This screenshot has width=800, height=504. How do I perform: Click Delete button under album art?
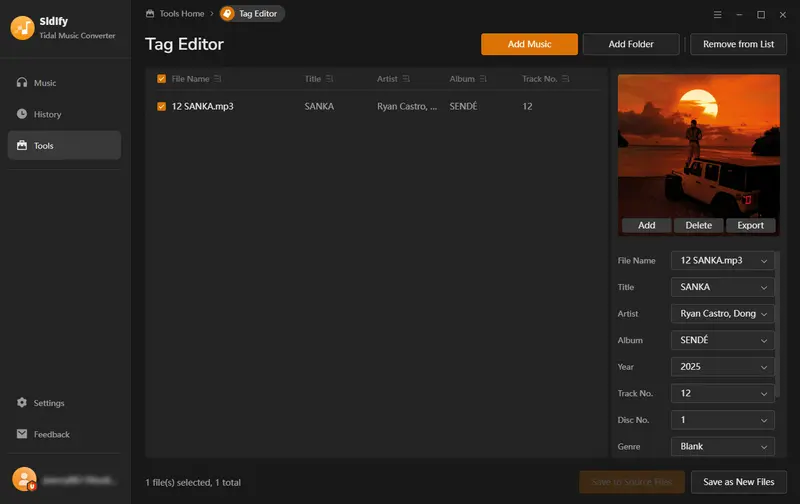(x=698, y=225)
